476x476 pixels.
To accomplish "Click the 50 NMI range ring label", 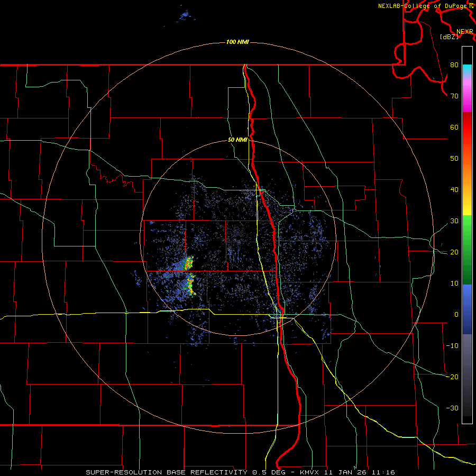I will point(237,140).
